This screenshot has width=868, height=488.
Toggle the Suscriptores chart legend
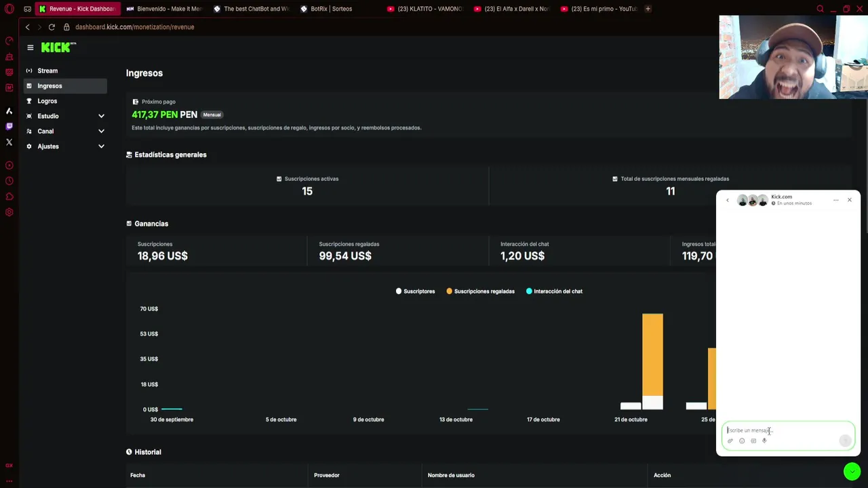coord(416,291)
